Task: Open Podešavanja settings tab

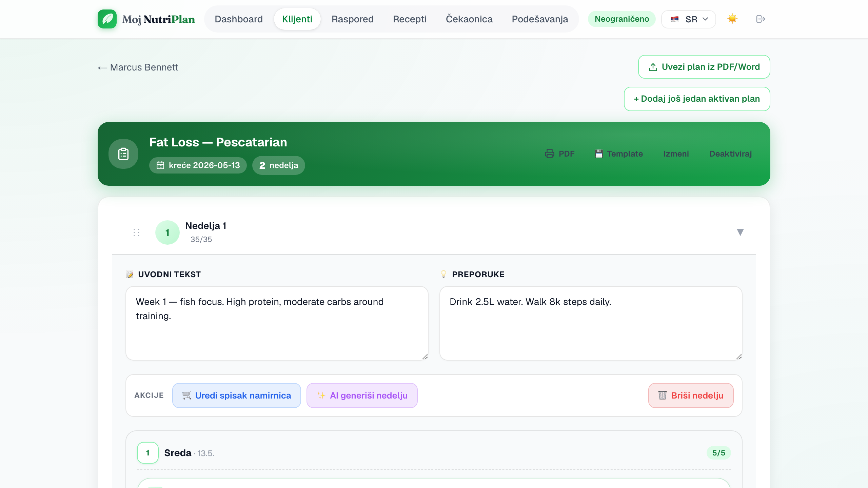Action: (540, 19)
